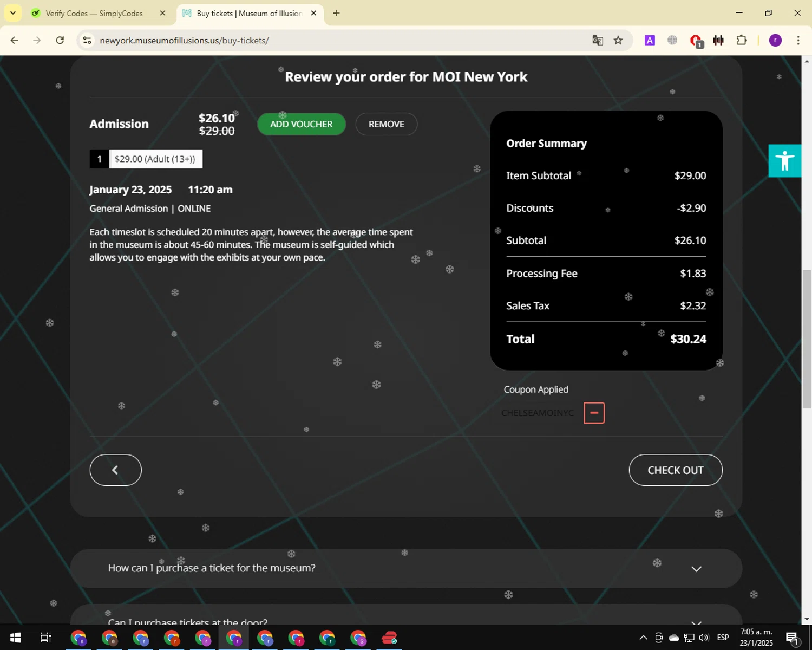Image resolution: width=812 pixels, height=650 pixels.
Task: Remove the applied coupon CHELSEAMOINYC
Action: coord(594,413)
